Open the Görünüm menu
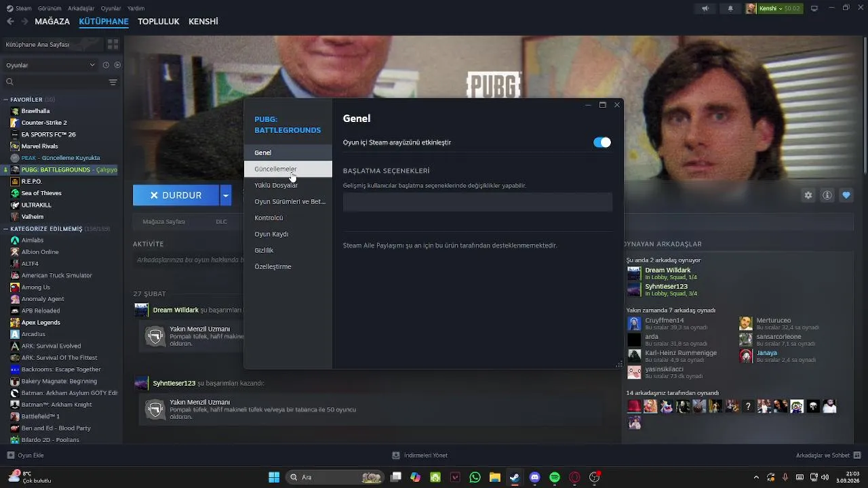The width and height of the screenshot is (868, 488). pyautogui.click(x=50, y=8)
